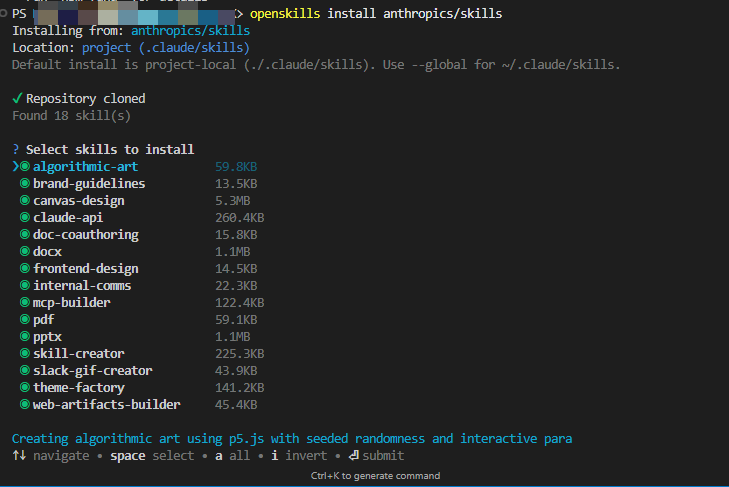Screen dimensions: 729x487
Task: Click the up-down navigate arrows icon
Action: [19, 455]
